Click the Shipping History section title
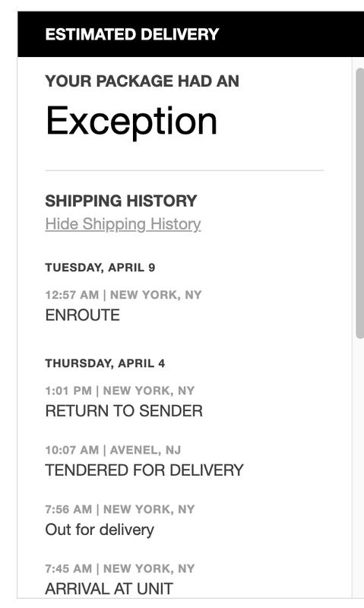 (x=122, y=201)
